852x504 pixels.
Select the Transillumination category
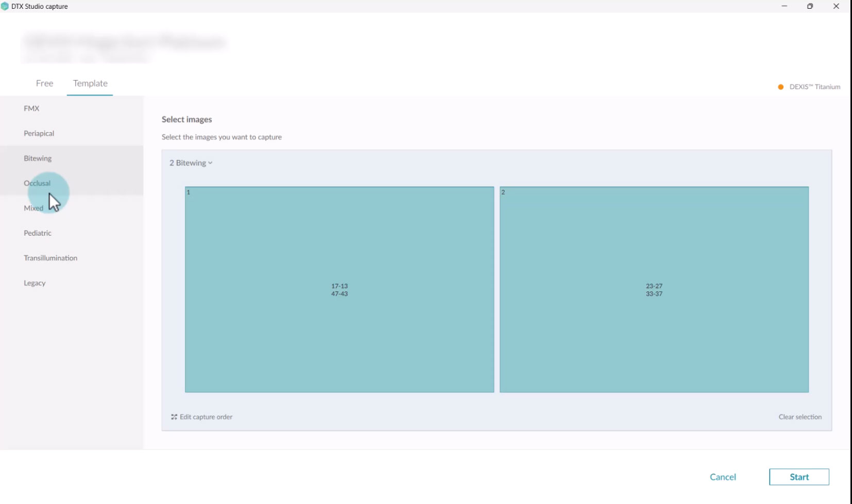click(x=72, y=258)
